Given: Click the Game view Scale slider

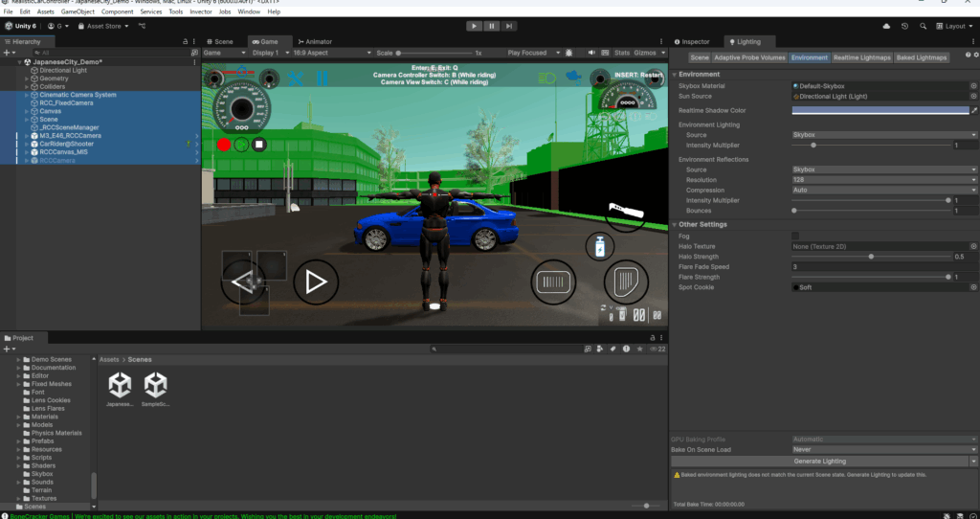Looking at the screenshot, I should pyautogui.click(x=435, y=53).
